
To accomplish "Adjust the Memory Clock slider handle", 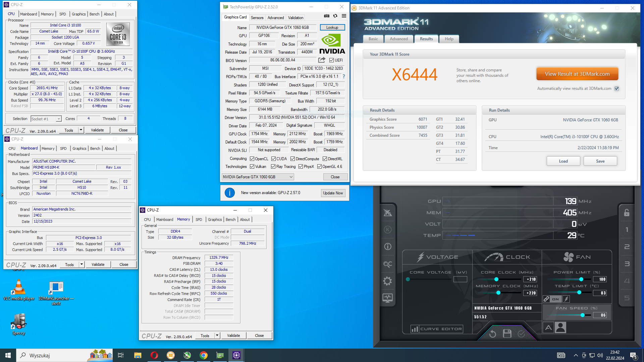I will tap(498, 293).
